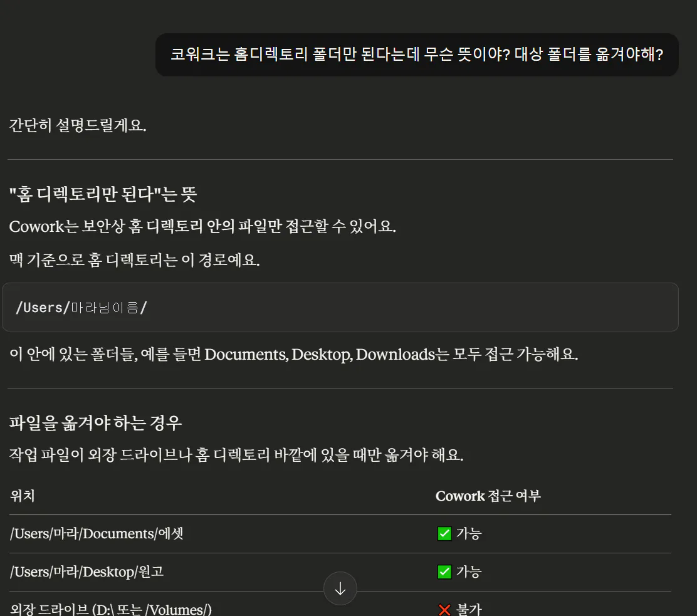697x616 pixels.
Task: Click the sentence starting Cowork는 보안상 홈 디렉토리
Action: 202,226
